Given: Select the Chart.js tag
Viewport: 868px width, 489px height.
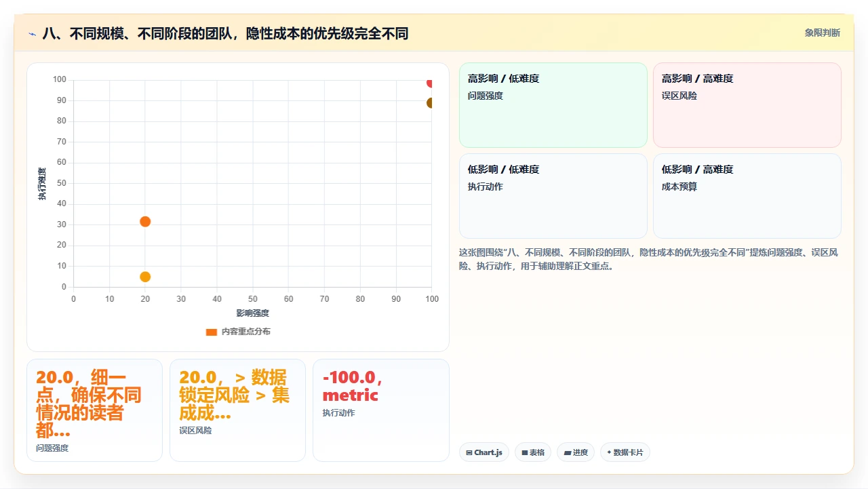Looking at the screenshot, I should (484, 452).
